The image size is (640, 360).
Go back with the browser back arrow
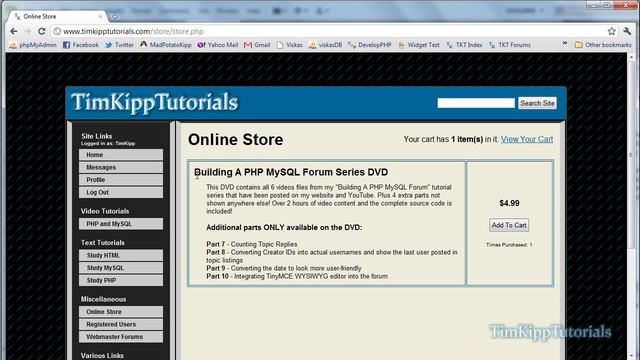tap(13, 31)
